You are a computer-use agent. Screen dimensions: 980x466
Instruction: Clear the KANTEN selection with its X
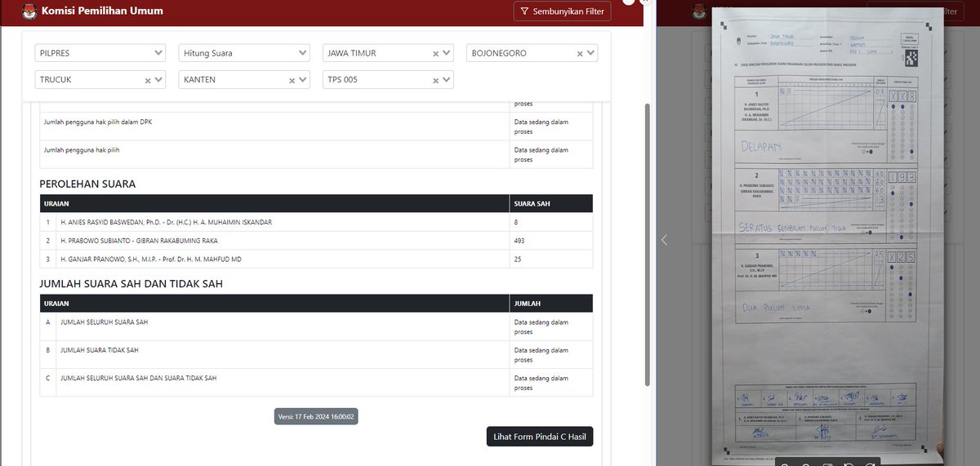pyautogui.click(x=292, y=81)
